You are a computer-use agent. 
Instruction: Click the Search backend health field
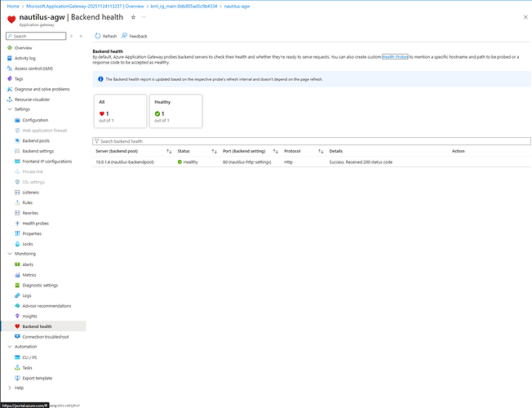[312, 141]
